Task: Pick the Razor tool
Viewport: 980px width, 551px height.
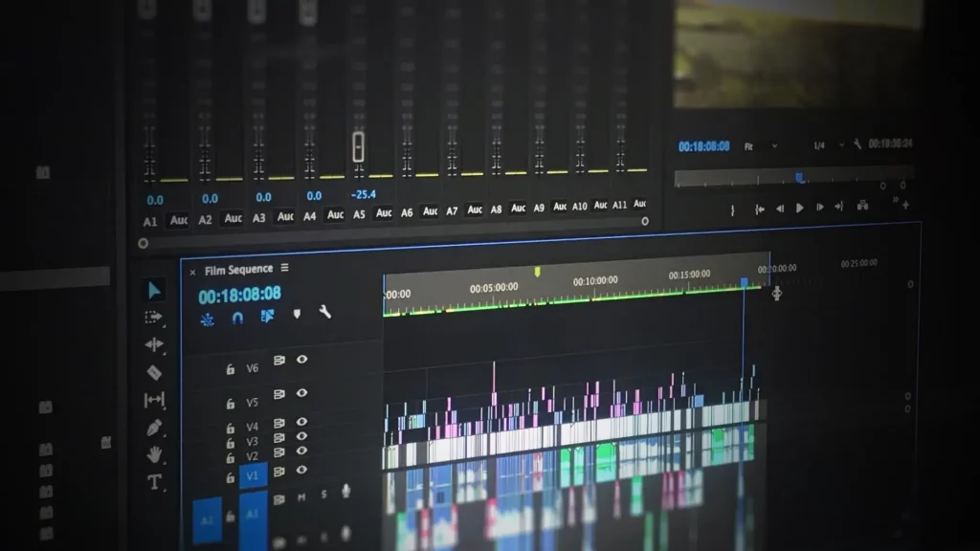Action: pos(153,372)
